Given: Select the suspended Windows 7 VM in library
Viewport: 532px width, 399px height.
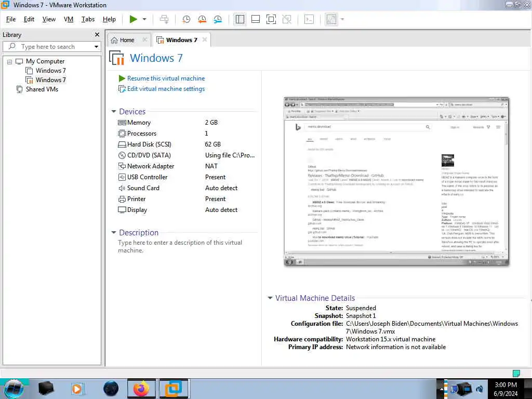Looking at the screenshot, I should tap(50, 79).
